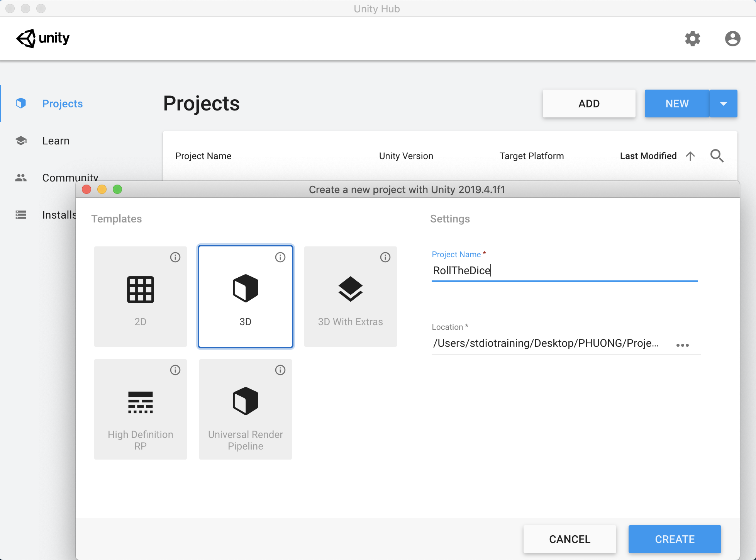Show info for 3D template

coord(280,257)
